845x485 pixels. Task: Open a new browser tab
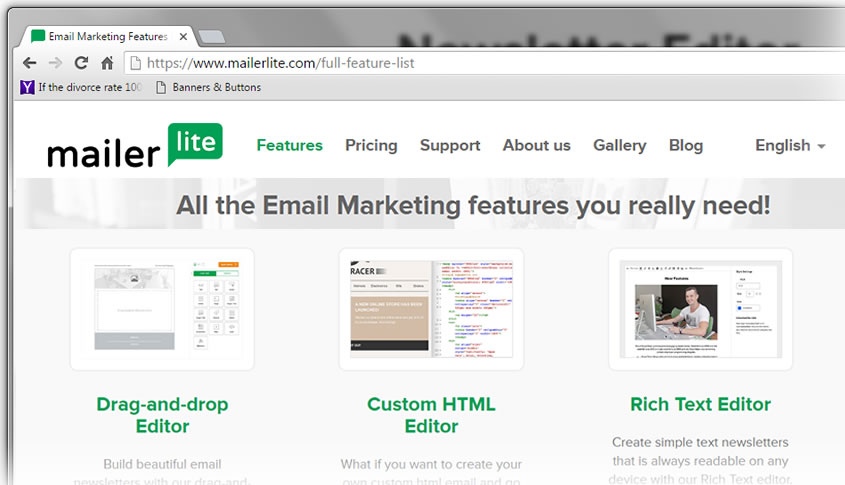click(212, 37)
